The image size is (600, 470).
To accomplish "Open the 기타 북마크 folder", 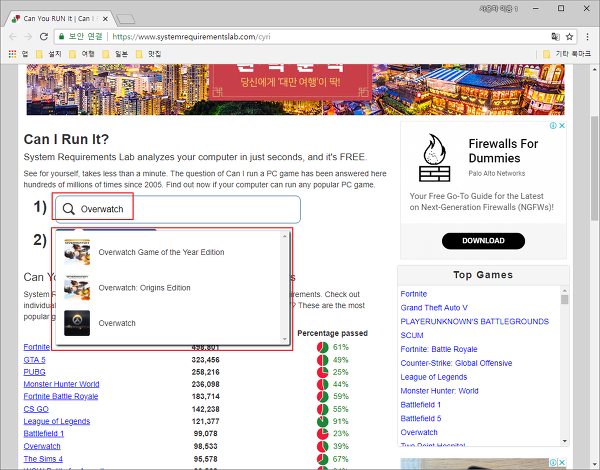I will point(567,54).
